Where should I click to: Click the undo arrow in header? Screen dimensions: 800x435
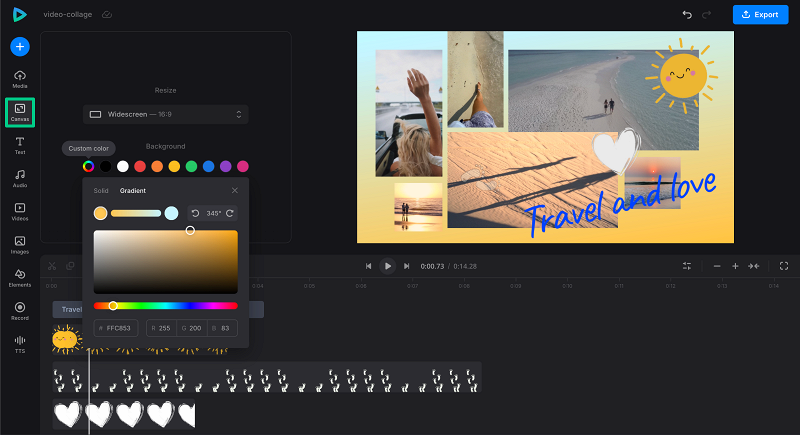coord(687,14)
